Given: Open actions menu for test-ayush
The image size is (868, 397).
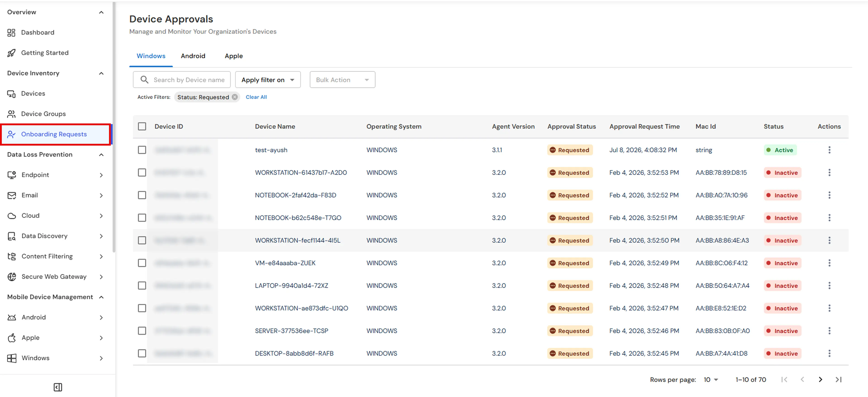Looking at the screenshot, I should [x=829, y=150].
